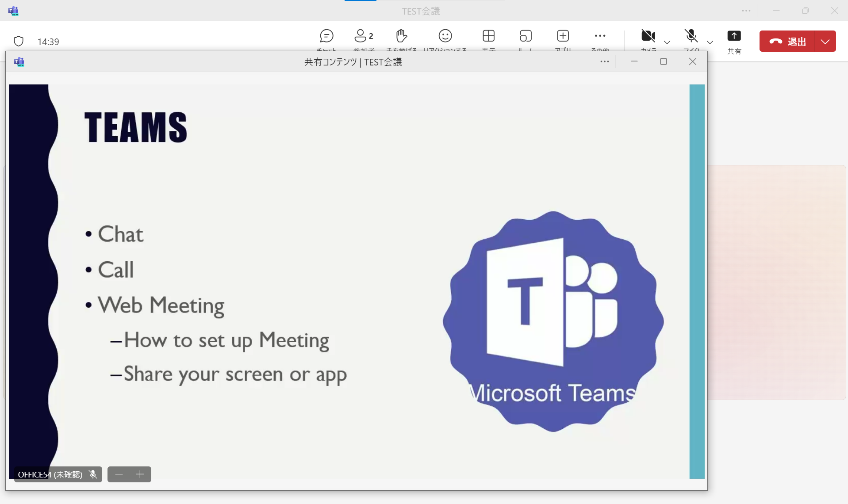Click the privacy shield icon
The height and width of the screenshot is (504, 848).
tap(19, 42)
